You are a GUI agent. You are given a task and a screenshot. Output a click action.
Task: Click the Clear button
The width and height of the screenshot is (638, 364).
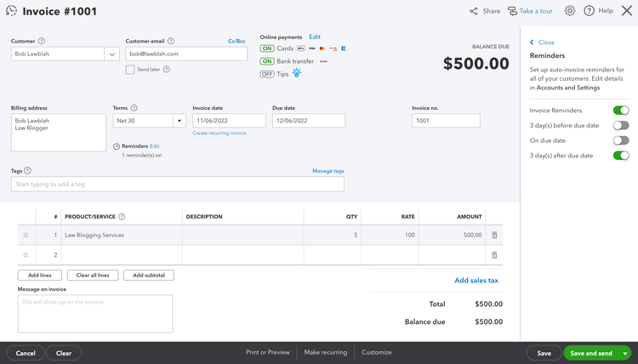tap(64, 353)
